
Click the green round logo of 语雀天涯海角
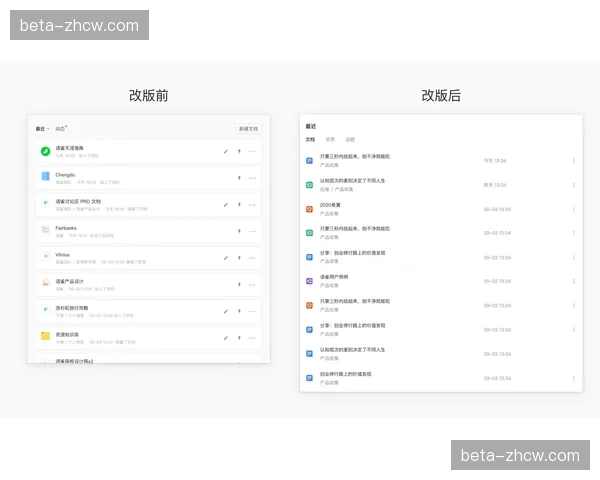pyautogui.click(x=46, y=151)
